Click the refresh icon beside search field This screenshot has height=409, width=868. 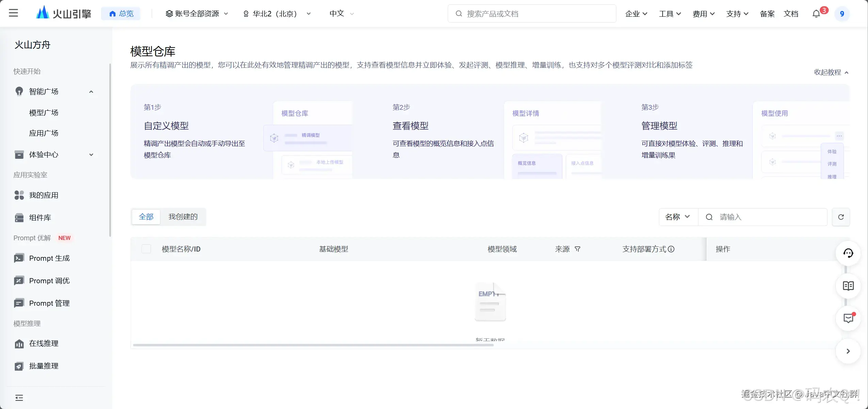click(x=841, y=217)
